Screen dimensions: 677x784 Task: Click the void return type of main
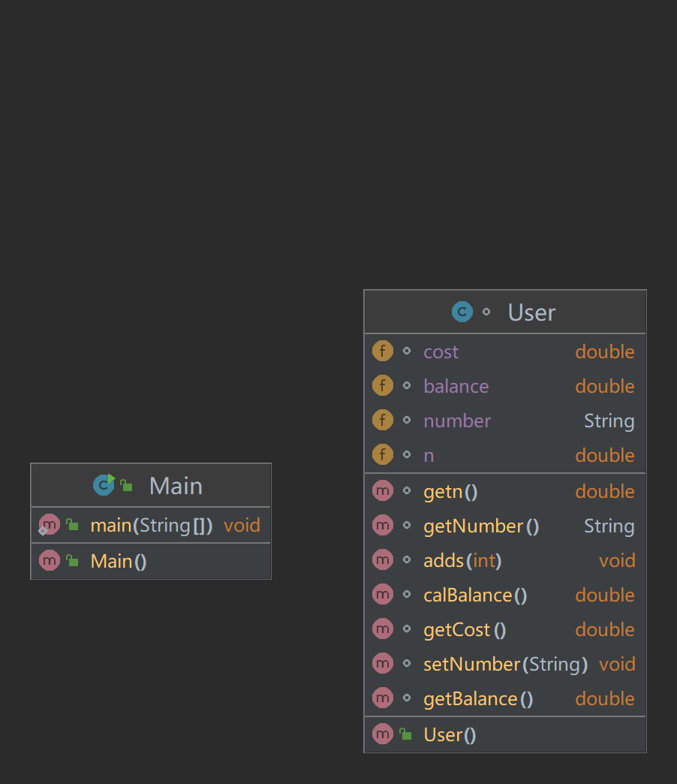coord(242,525)
